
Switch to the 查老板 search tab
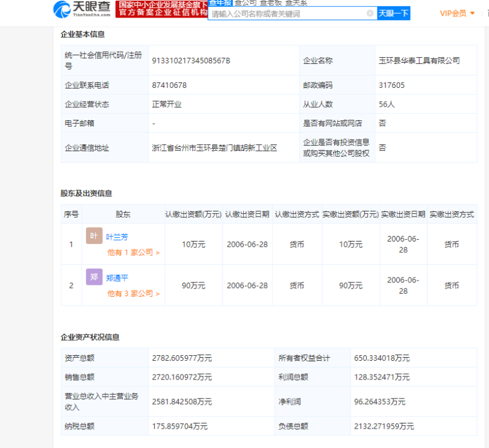coord(271,3)
